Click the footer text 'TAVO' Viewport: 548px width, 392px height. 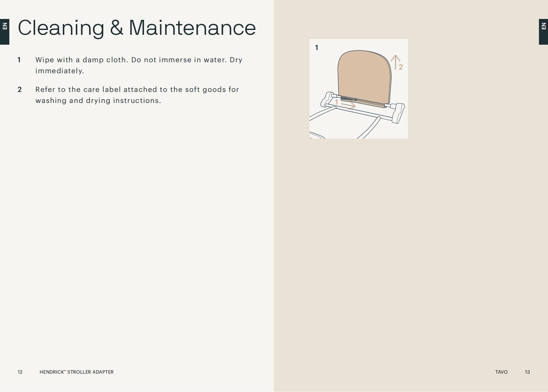tap(501, 372)
